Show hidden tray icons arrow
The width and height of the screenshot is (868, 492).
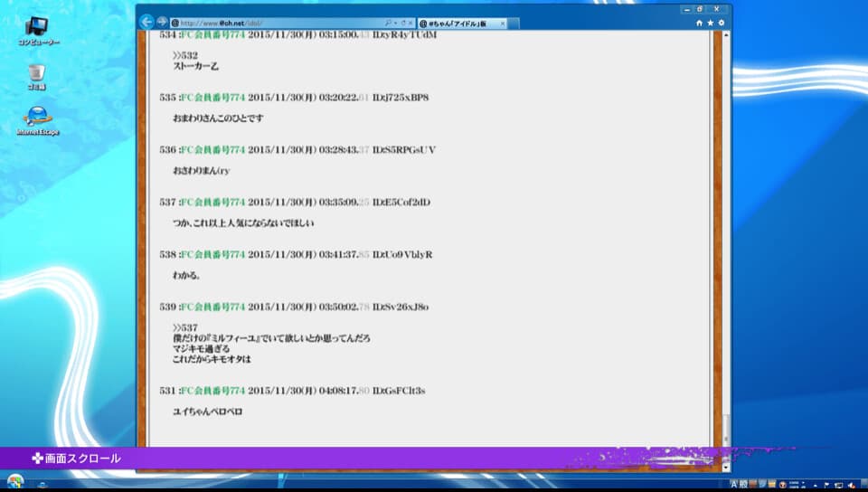(815, 485)
